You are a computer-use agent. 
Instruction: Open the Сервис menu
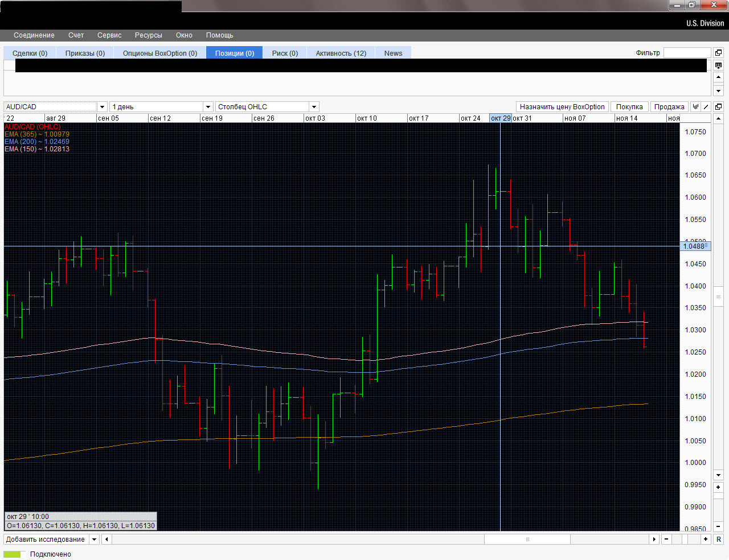[x=109, y=35]
